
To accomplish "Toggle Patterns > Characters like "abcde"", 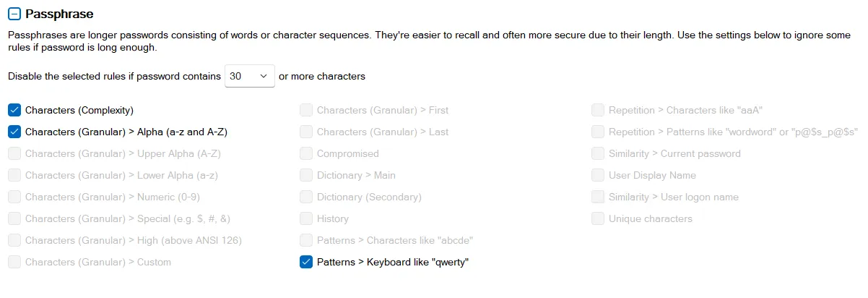I will [306, 240].
